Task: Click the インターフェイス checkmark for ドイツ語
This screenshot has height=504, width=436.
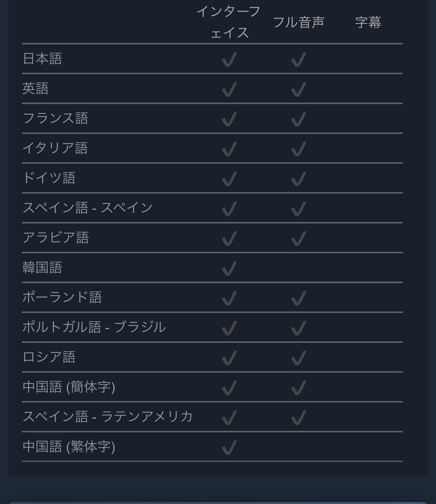Action: coord(229,179)
